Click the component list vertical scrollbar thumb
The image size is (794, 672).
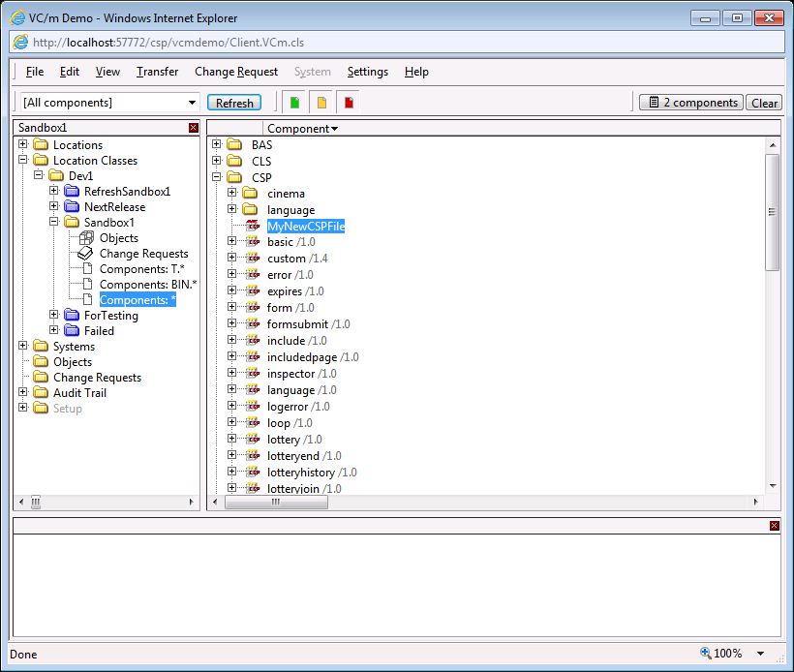(773, 211)
